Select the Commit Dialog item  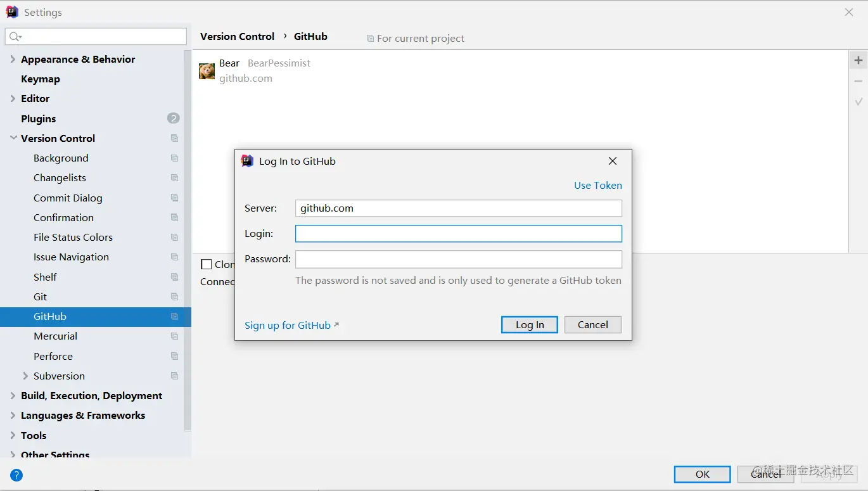(x=68, y=198)
